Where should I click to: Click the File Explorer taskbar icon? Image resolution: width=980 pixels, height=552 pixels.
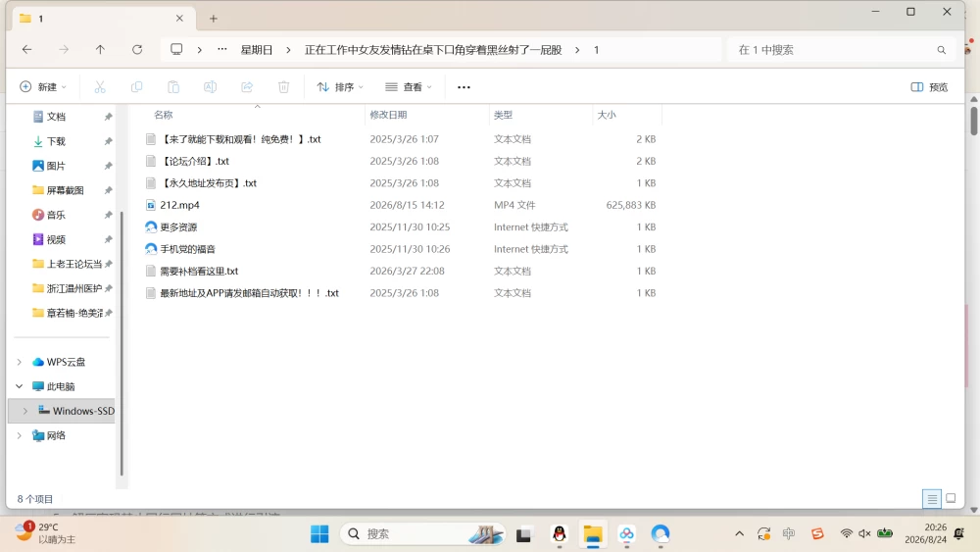(593, 534)
